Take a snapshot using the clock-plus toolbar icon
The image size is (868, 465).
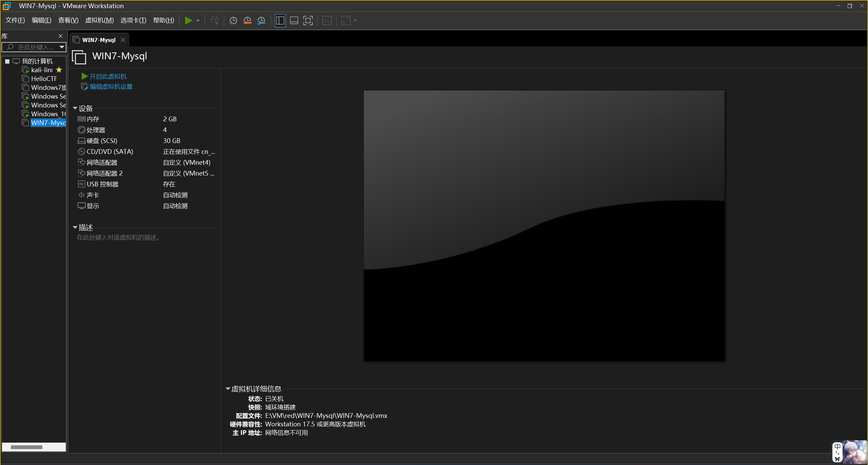point(233,21)
